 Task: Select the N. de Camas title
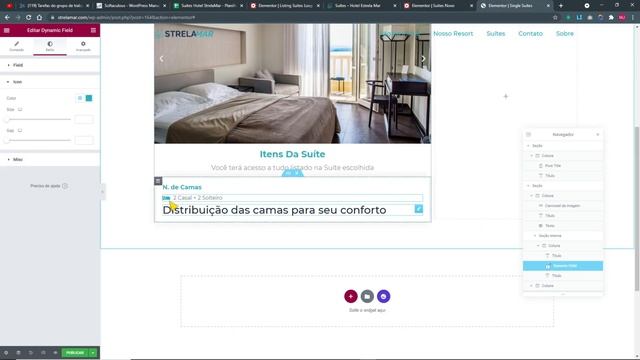(x=182, y=187)
